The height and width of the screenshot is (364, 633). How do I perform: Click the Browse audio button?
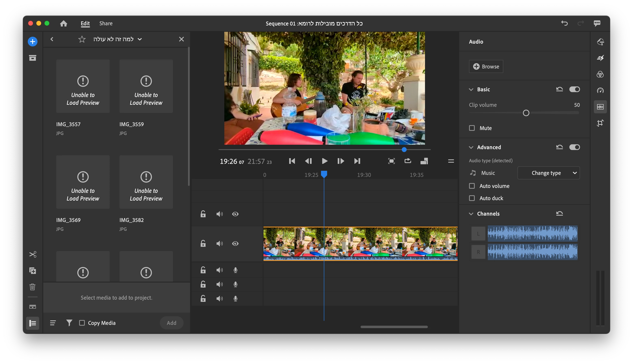pos(486,66)
